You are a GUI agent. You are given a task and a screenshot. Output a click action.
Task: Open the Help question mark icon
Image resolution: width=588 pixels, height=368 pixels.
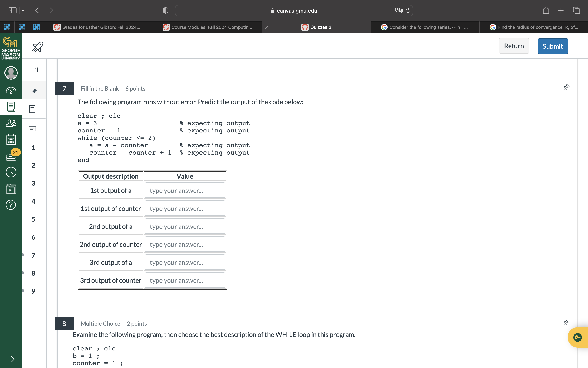point(11,205)
